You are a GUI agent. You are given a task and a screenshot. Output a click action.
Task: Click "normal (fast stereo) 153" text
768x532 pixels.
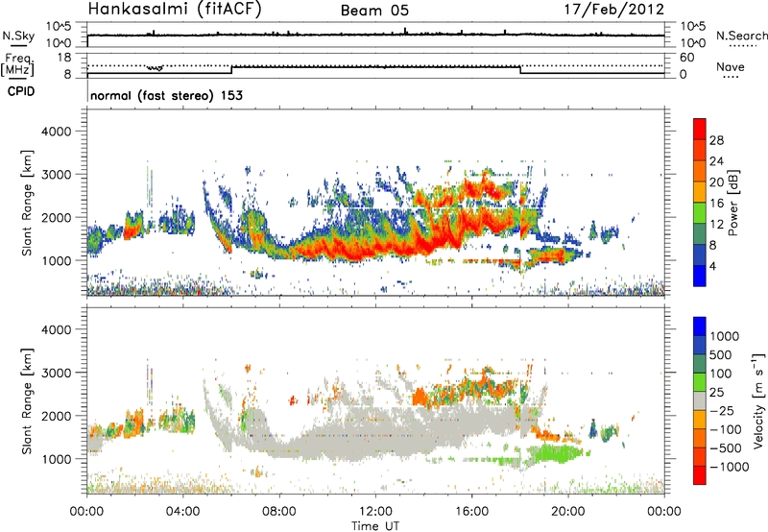[x=166, y=95]
